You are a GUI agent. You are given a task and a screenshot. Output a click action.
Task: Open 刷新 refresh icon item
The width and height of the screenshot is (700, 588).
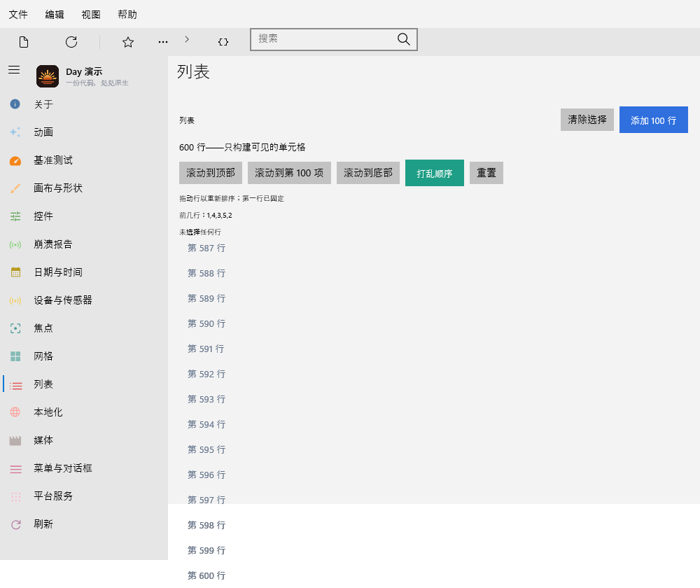click(84, 524)
